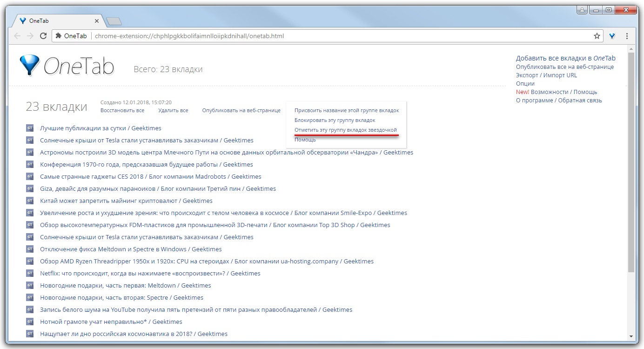This screenshot has width=644, height=349.
Task: Select 'Помощь' in the tab group popup menu
Action: (305, 139)
